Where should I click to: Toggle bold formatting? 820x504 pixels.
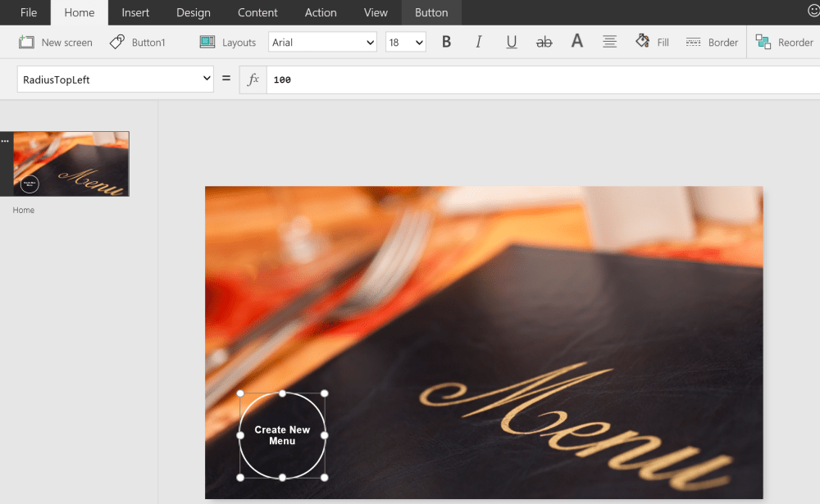pyautogui.click(x=447, y=42)
